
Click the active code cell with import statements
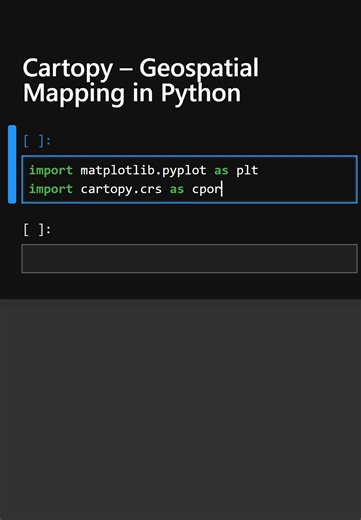click(x=189, y=179)
